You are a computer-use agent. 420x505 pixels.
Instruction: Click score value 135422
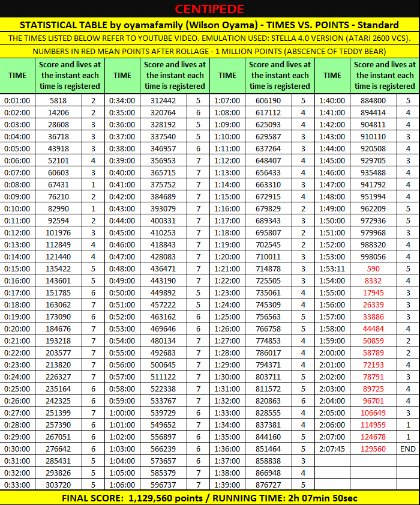coord(58,268)
